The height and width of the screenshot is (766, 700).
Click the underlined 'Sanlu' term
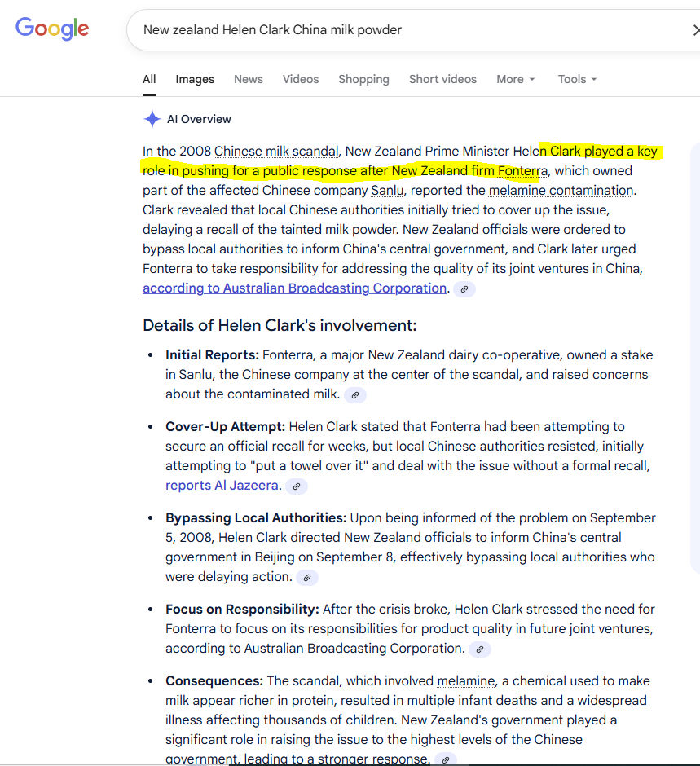pos(387,191)
